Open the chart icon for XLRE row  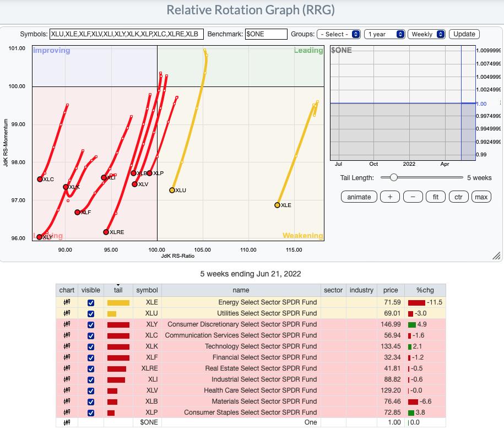click(x=67, y=368)
